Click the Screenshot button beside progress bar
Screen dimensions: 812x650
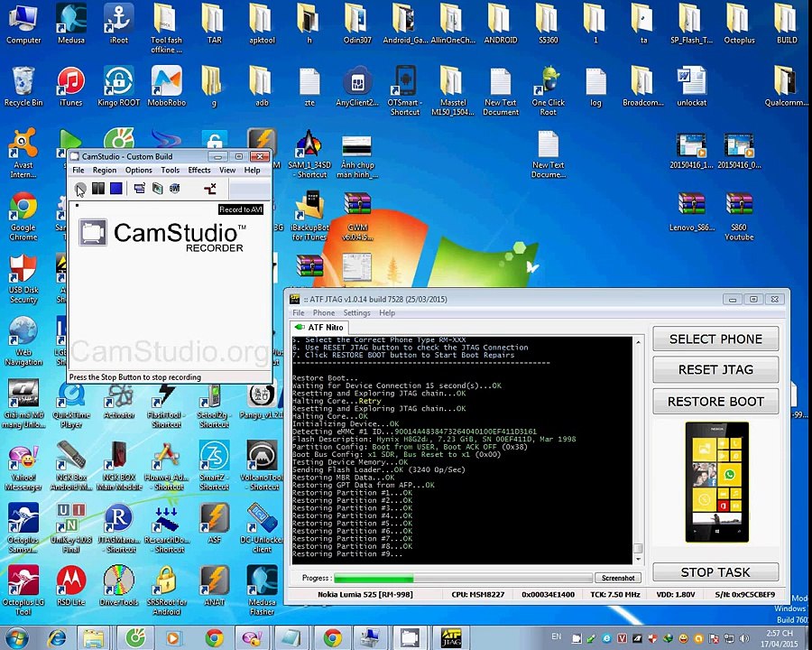(618, 578)
